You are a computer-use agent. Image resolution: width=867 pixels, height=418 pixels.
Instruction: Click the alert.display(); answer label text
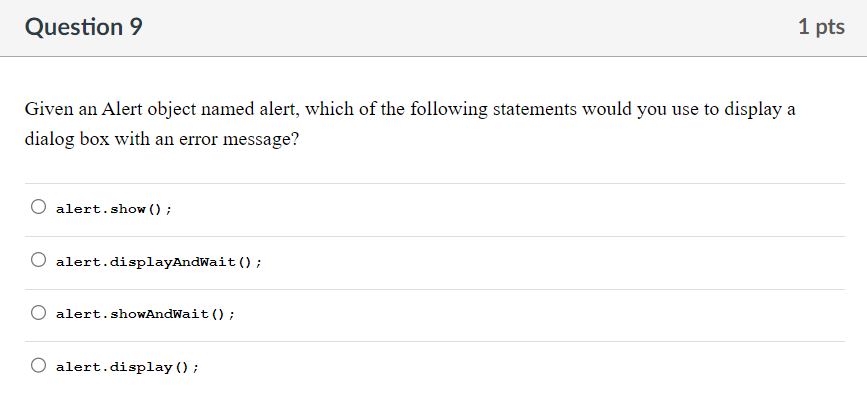(127, 367)
